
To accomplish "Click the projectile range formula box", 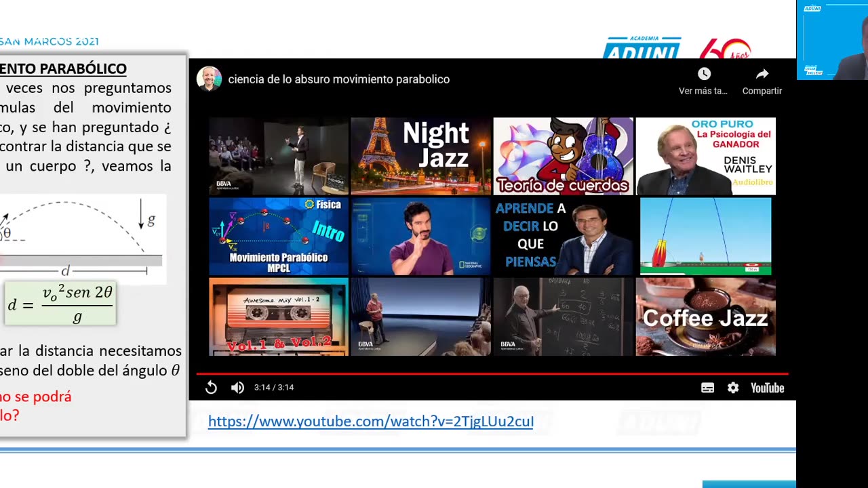I will tap(60, 303).
